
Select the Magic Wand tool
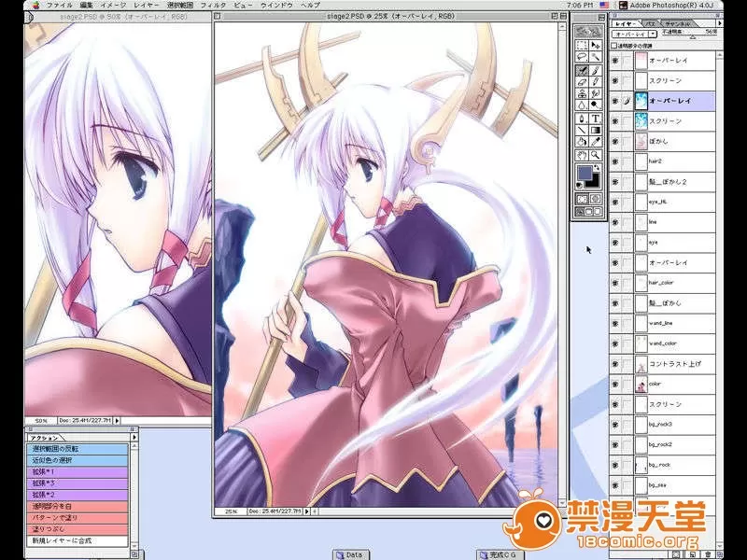[595, 58]
